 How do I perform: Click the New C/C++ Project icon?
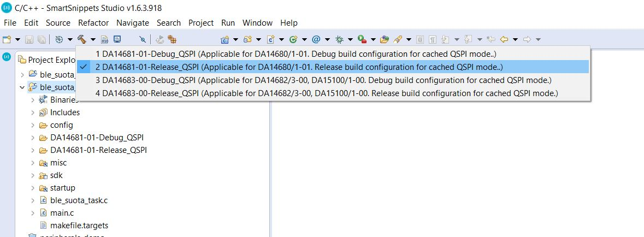click(224, 39)
